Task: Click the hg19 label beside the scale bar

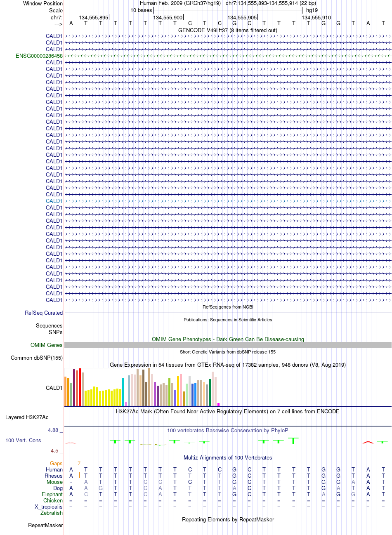Action: click(x=312, y=10)
